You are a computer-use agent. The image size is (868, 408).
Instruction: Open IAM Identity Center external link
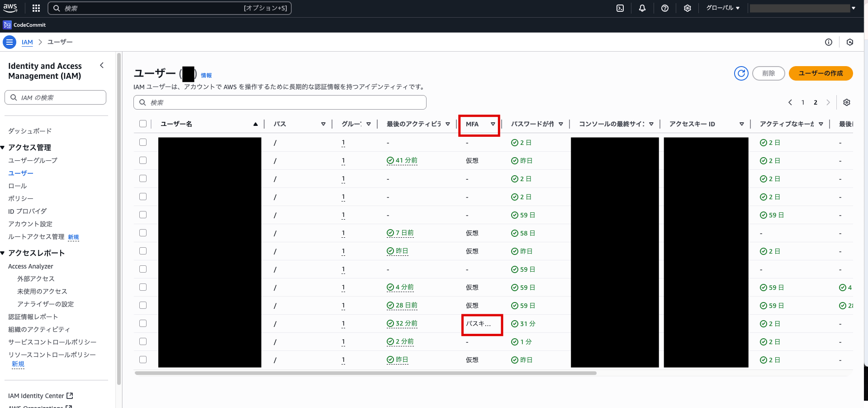41,396
